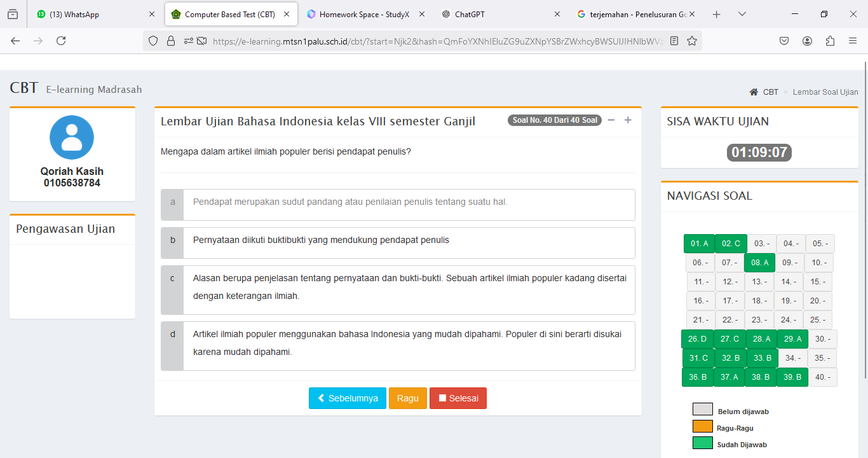This screenshot has height=458, width=868.
Task: Open Firefox hamburger application menu
Action: [x=853, y=41]
